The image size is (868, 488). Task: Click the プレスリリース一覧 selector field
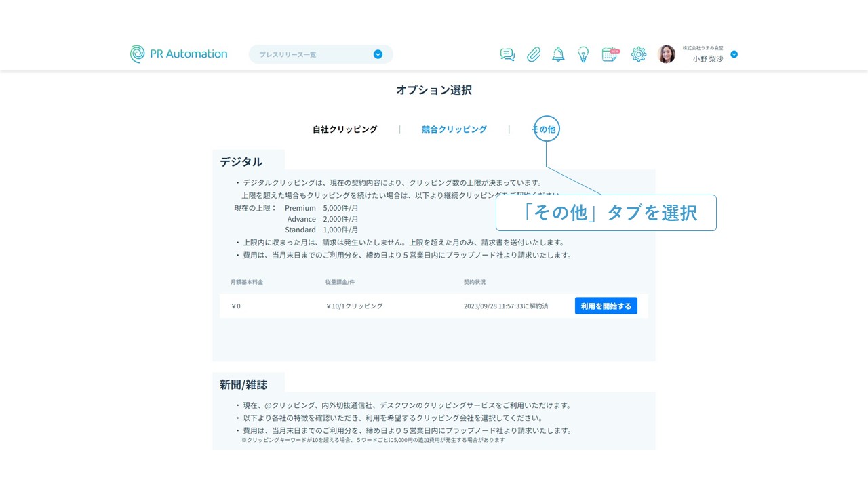[312, 54]
